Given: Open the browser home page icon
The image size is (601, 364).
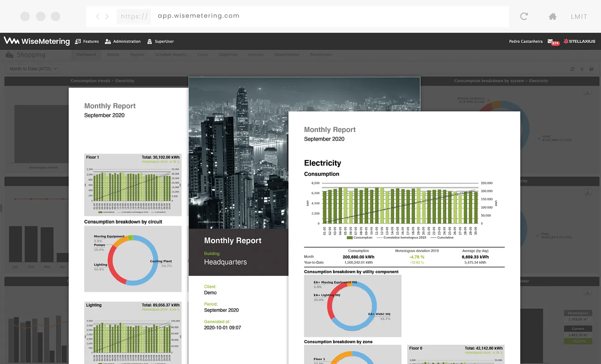Looking at the screenshot, I should click(553, 16).
